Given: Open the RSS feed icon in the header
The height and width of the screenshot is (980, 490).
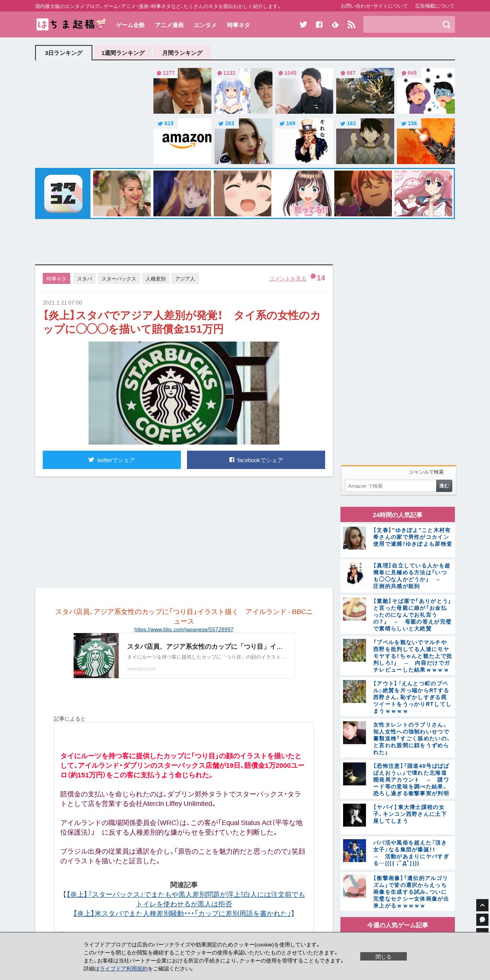Looking at the screenshot, I should [x=351, y=25].
